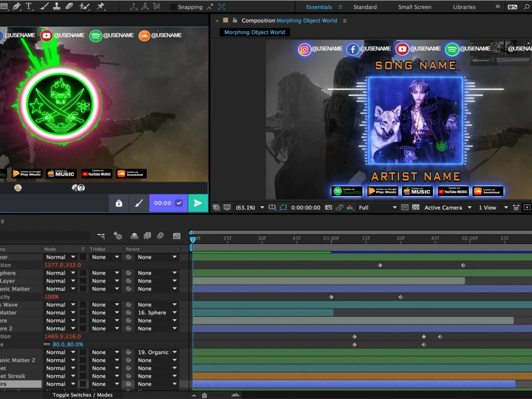Switch to the Small Screen workspace
532x399 pixels.
coord(414,7)
